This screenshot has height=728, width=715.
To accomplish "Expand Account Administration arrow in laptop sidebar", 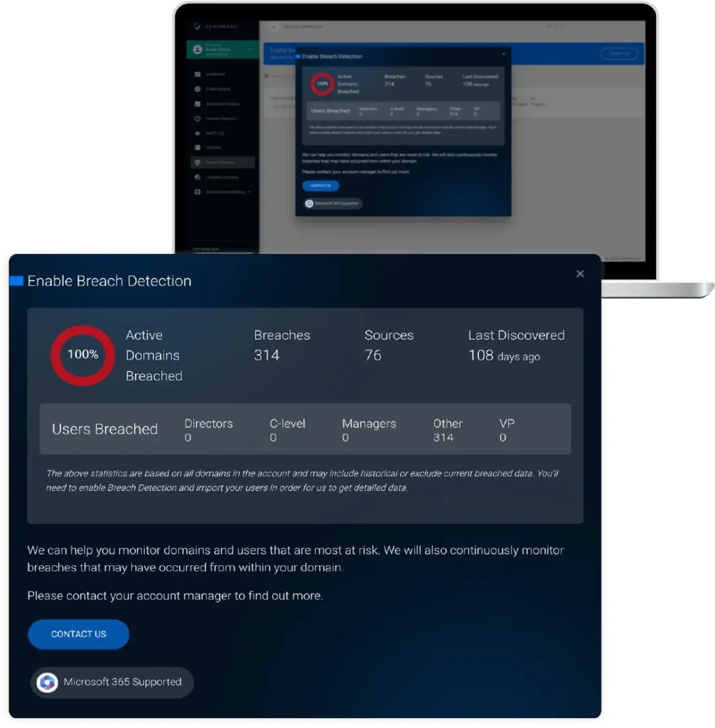I will 249,192.
